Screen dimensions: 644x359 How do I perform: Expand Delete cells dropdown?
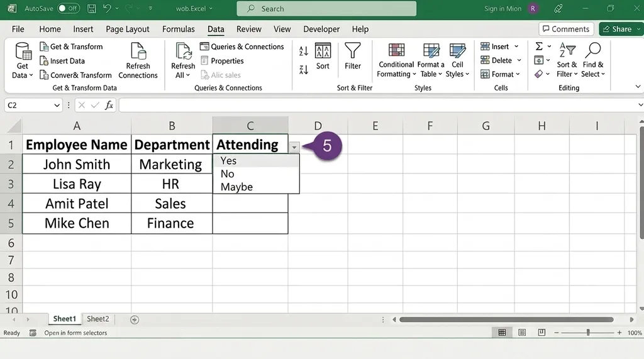519,60
